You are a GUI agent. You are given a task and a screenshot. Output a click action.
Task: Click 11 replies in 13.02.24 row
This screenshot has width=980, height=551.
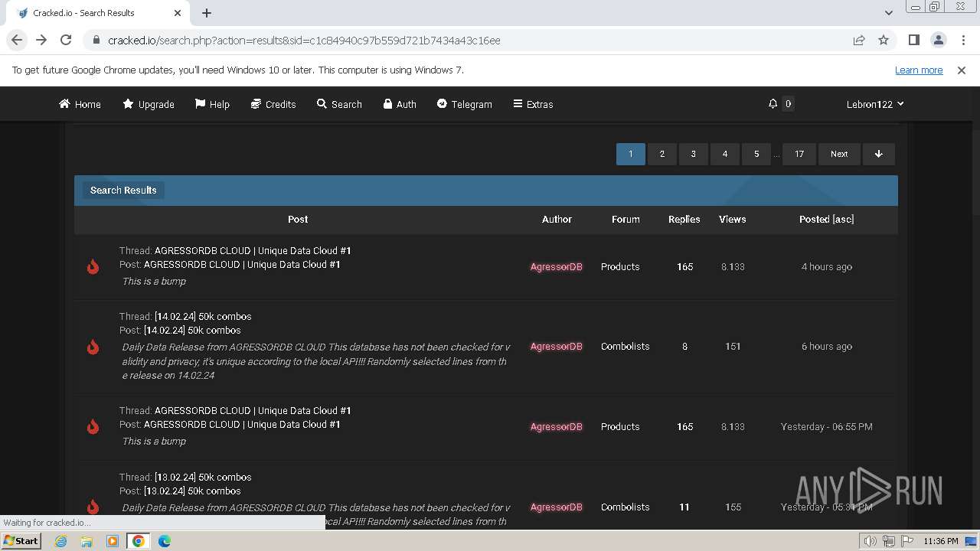point(684,507)
